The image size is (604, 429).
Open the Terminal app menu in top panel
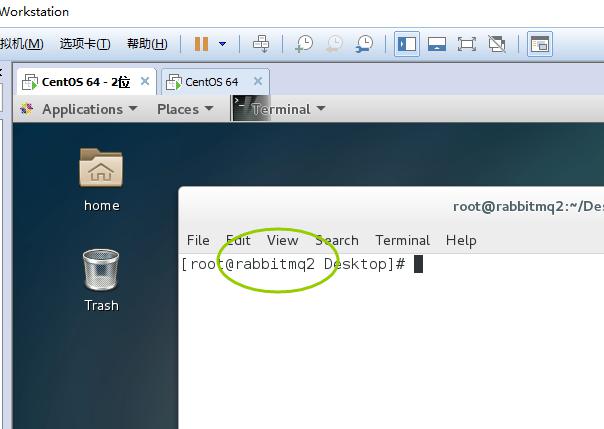(280, 109)
